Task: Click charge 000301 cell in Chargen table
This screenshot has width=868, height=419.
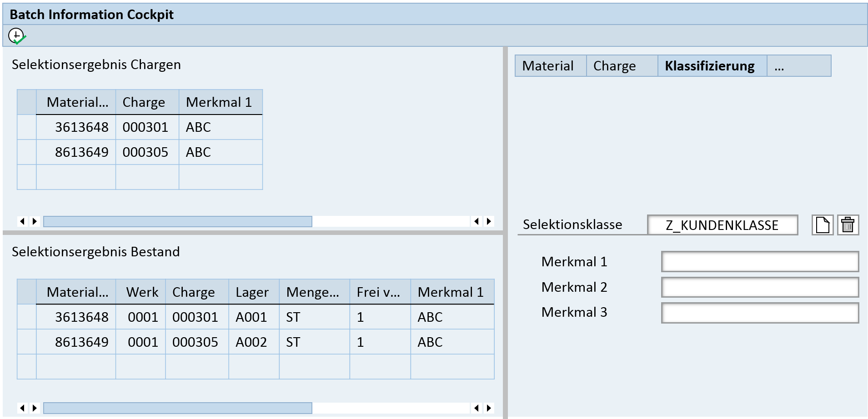Action: [147, 127]
